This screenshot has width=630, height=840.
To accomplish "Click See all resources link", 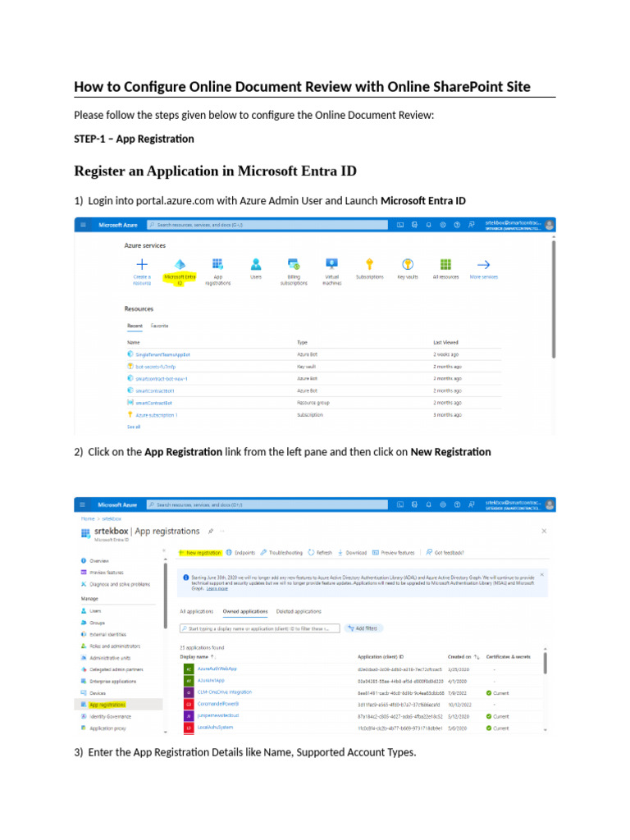I will [x=134, y=427].
